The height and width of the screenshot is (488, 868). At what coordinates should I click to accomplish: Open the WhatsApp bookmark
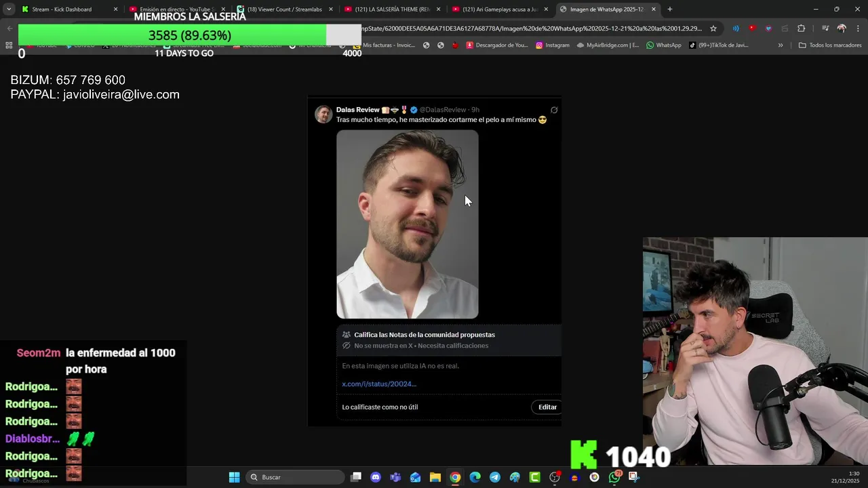(664, 45)
